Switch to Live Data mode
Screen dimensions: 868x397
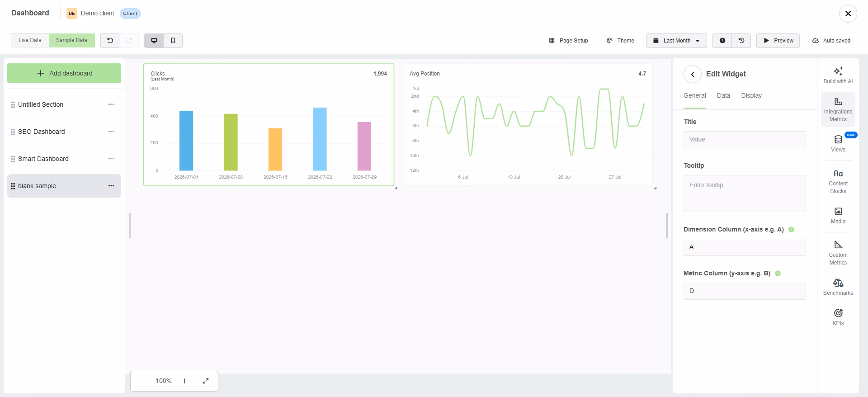pos(30,40)
